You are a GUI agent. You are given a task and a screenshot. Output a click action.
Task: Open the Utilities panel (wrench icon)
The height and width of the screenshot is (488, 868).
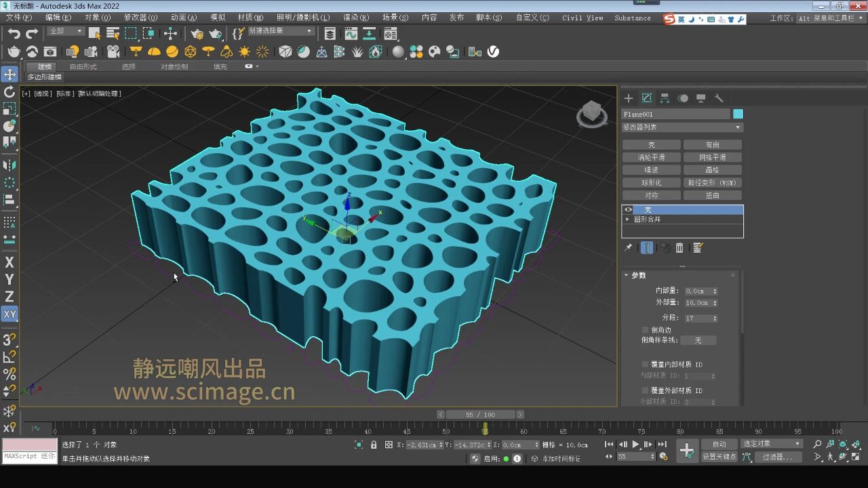tap(719, 99)
